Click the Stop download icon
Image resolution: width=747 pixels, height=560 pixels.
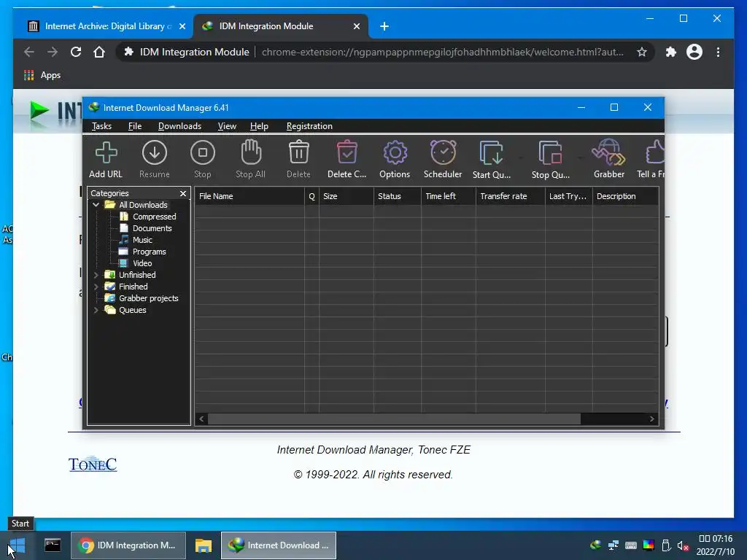click(203, 159)
